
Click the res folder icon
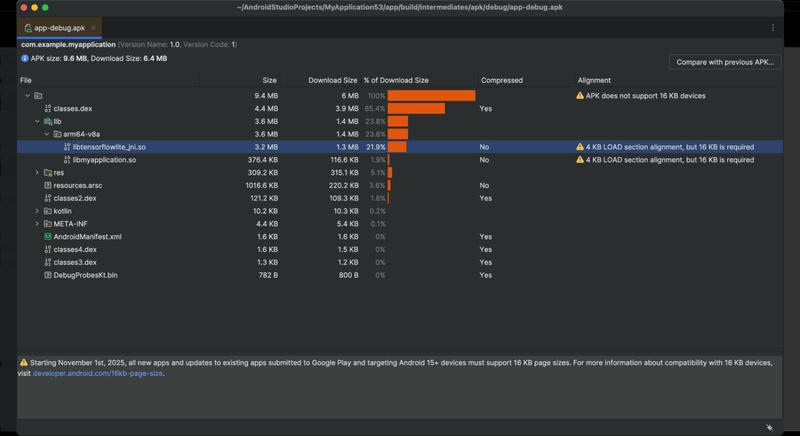[x=47, y=172]
